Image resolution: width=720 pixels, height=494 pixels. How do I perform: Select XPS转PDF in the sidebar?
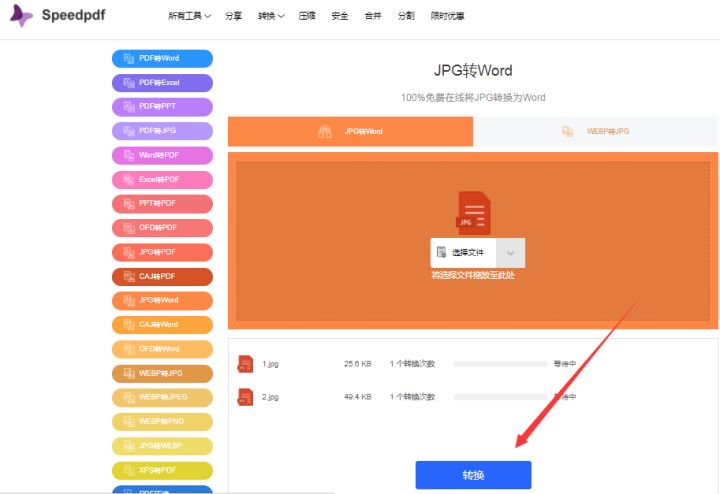pyautogui.click(x=162, y=470)
